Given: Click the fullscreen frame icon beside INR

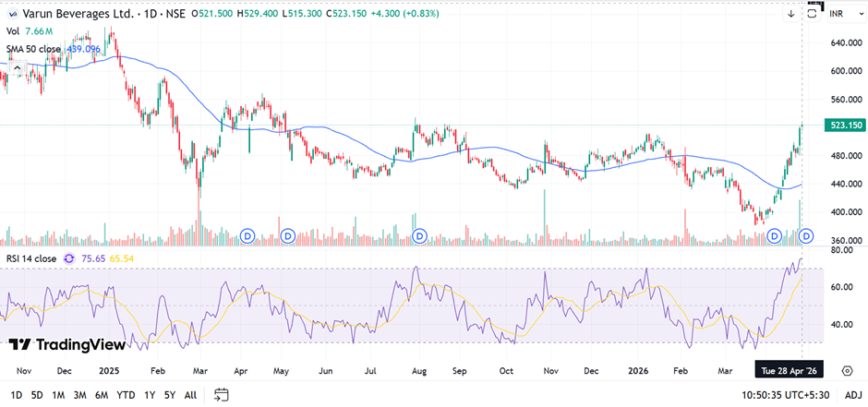Looking at the screenshot, I should click(x=813, y=12).
